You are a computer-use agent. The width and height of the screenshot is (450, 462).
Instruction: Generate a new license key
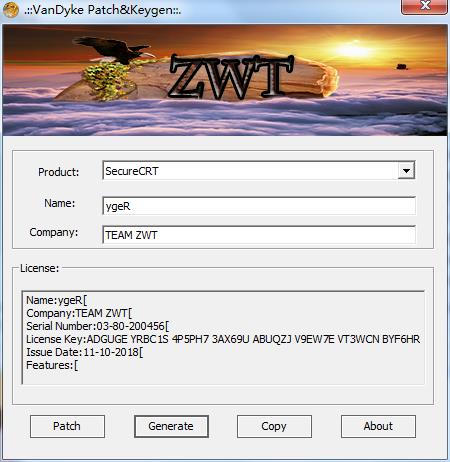click(x=171, y=426)
